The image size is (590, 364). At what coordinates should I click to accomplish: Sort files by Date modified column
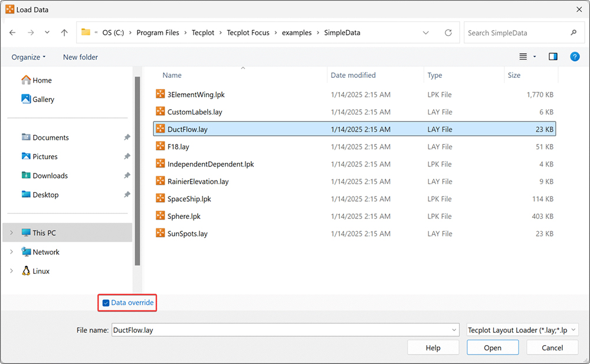(x=353, y=76)
